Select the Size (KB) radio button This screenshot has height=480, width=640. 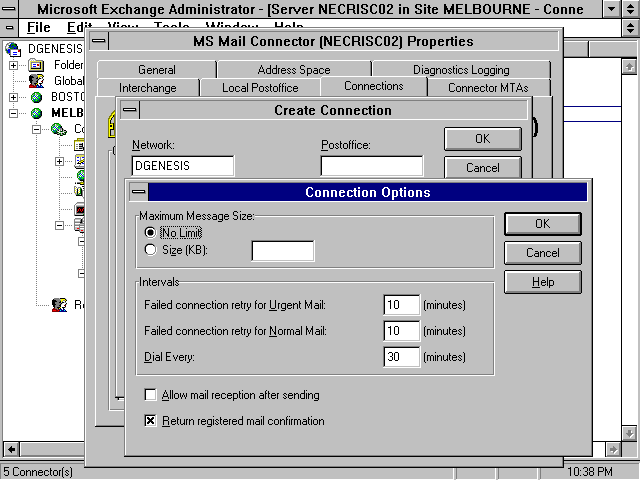tap(150, 250)
